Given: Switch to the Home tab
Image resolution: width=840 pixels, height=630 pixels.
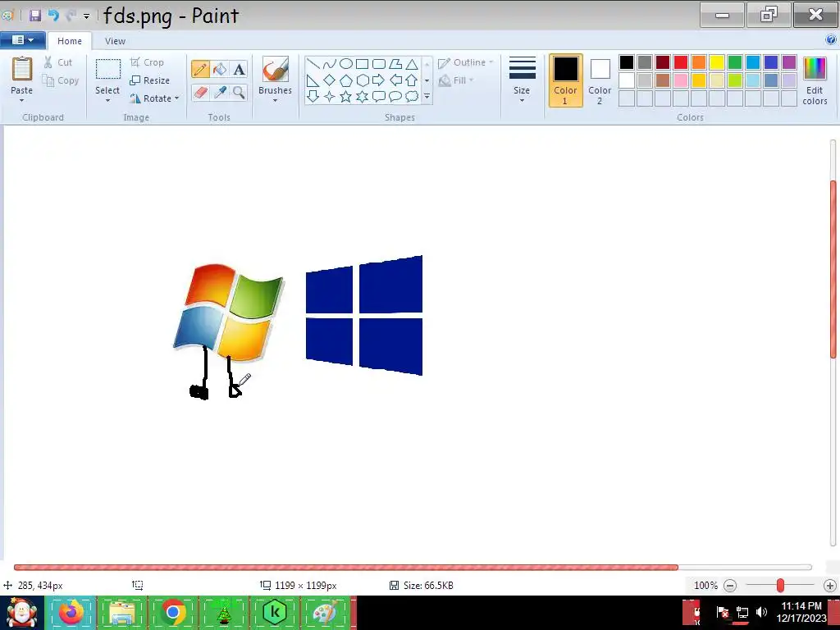Looking at the screenshot, I should click(70, 41).
